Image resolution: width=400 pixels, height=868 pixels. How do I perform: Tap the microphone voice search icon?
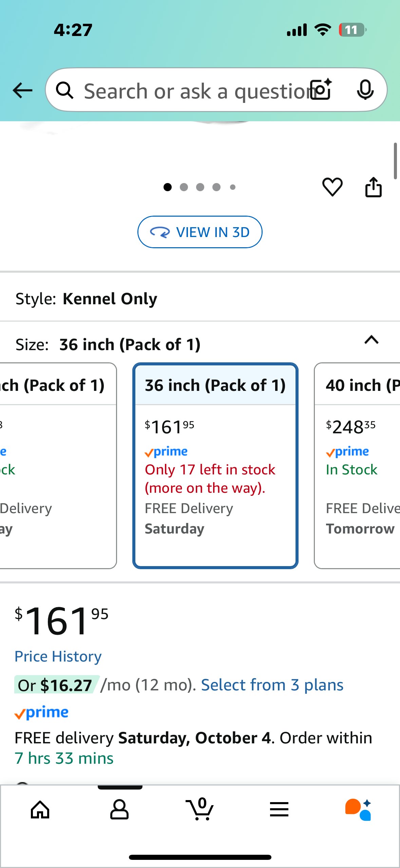[x=365, y=90]
